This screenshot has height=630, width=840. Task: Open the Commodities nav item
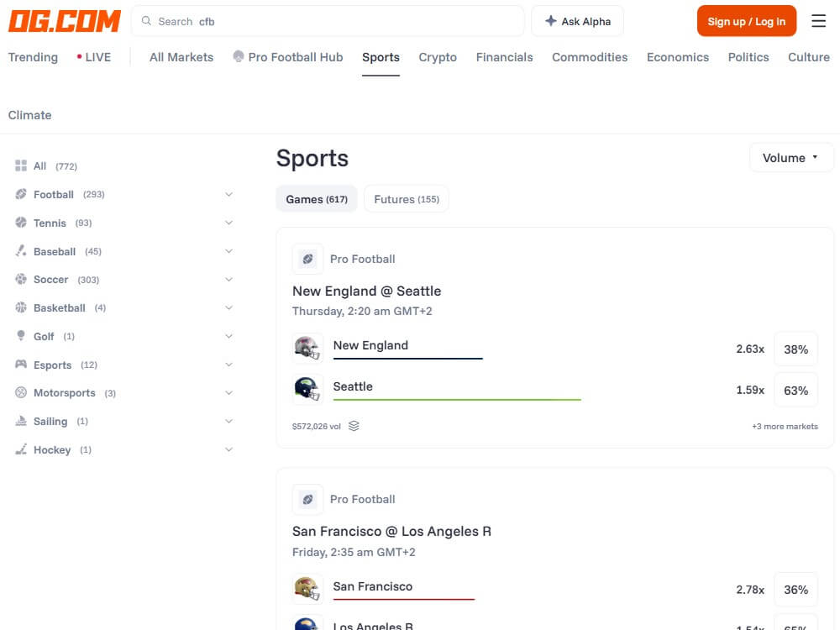[x=590, y=57]
